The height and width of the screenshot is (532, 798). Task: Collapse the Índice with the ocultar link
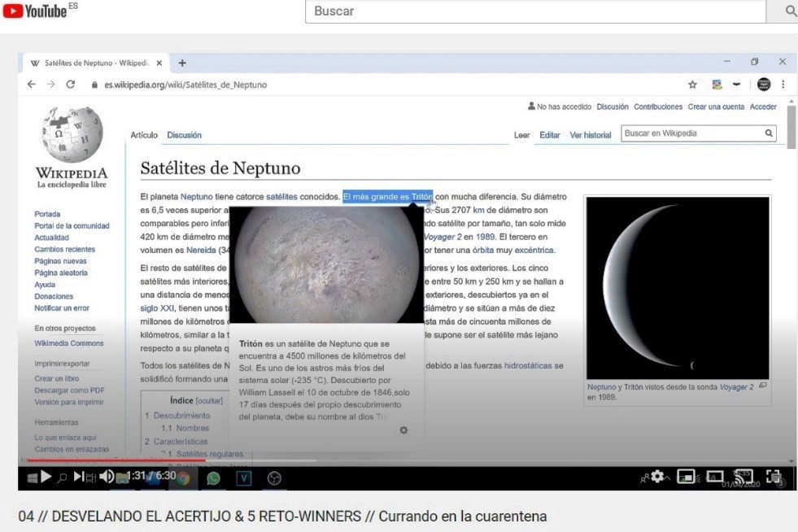(209, 400)
